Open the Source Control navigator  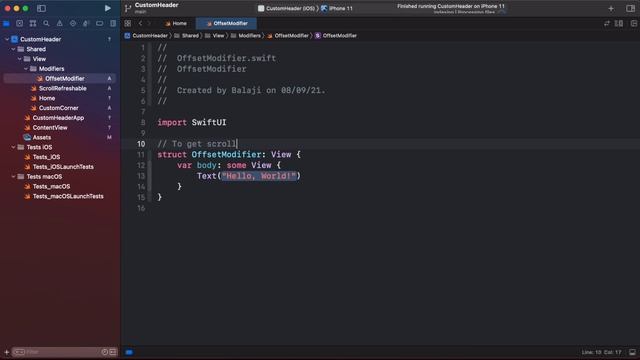[x=19, y=24]
